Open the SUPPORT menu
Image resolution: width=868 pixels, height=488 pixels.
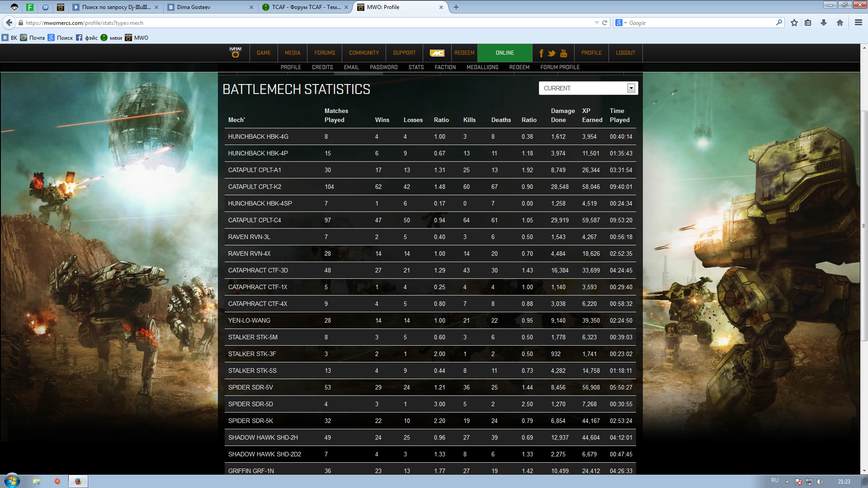(404, 53)
